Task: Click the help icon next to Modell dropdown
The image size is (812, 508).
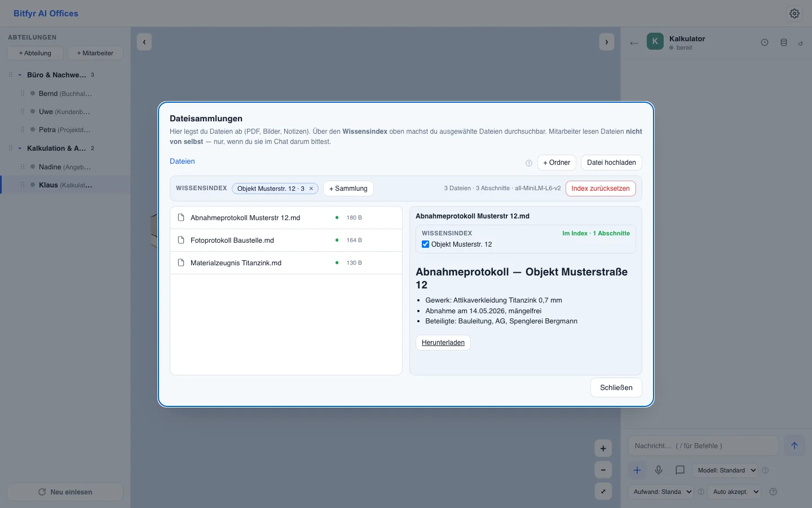Action: (765, 470)
